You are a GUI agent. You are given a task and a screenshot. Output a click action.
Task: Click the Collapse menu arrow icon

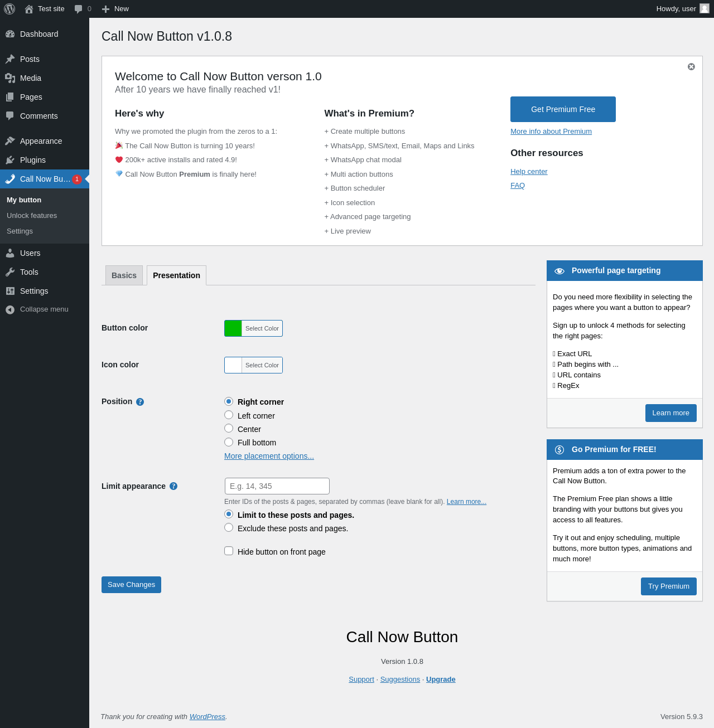coord(10,310)
